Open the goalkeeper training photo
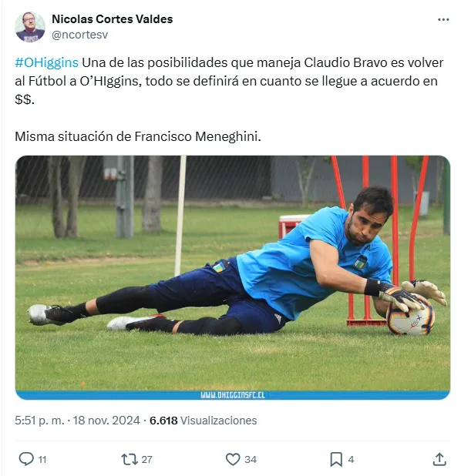The width and height of the screenshot is (461, 476). coord(233,277)
